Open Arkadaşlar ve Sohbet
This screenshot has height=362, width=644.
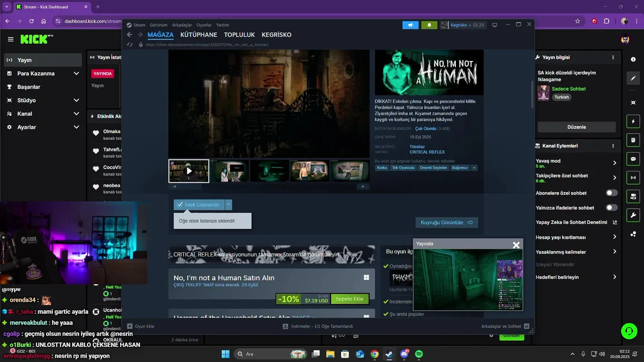(x=505, y=326)
